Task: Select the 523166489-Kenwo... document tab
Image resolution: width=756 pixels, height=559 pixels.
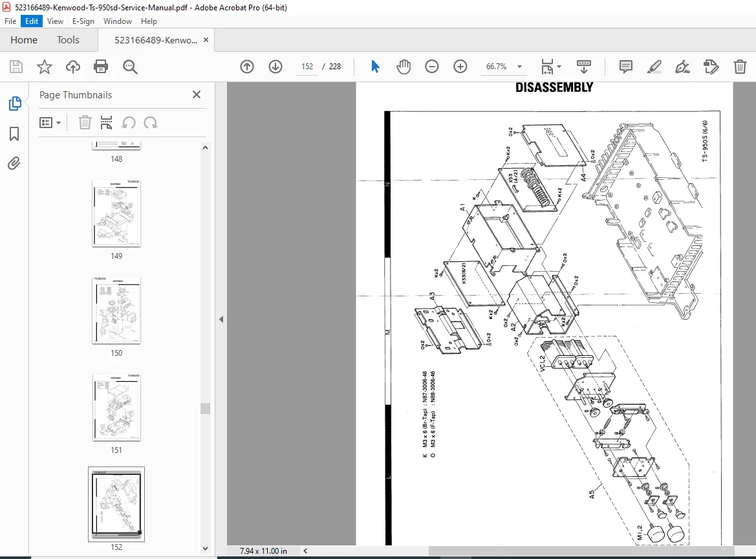Action: point(156,40)
